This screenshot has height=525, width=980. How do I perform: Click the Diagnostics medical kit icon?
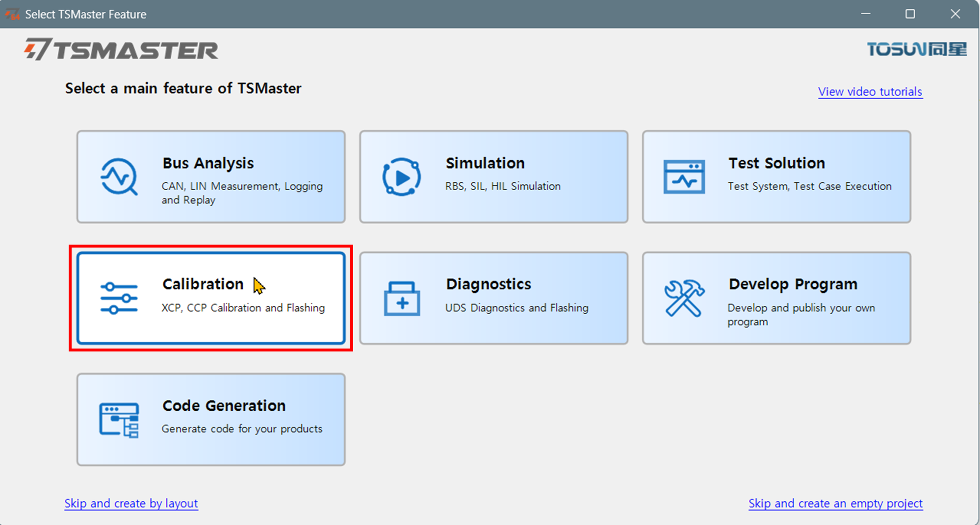[x=402, y=298]
